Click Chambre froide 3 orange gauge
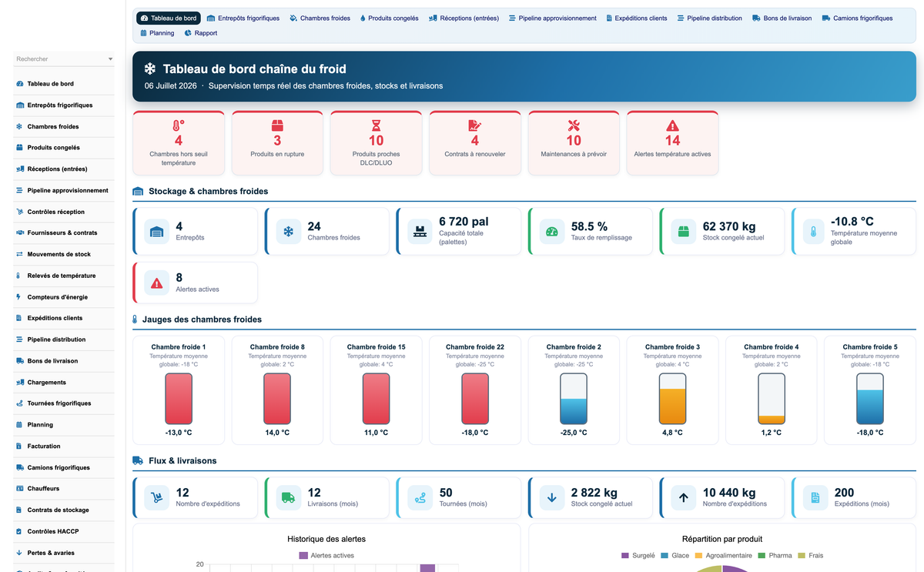 pyautogui.click(x=672, y=399)
